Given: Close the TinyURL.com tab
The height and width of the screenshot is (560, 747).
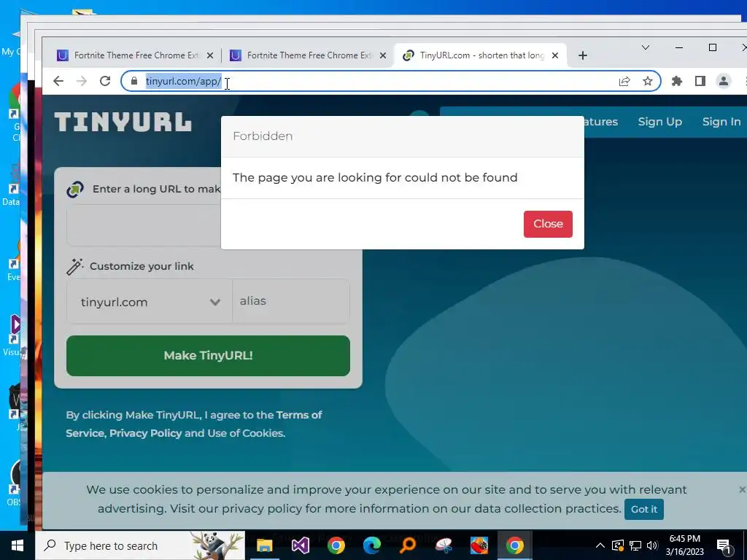Looking at the screenshot, I should [x=555, y=55].
